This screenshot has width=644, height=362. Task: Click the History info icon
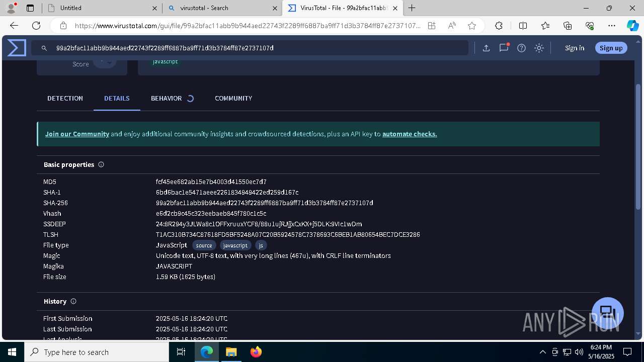coord(73,301)
